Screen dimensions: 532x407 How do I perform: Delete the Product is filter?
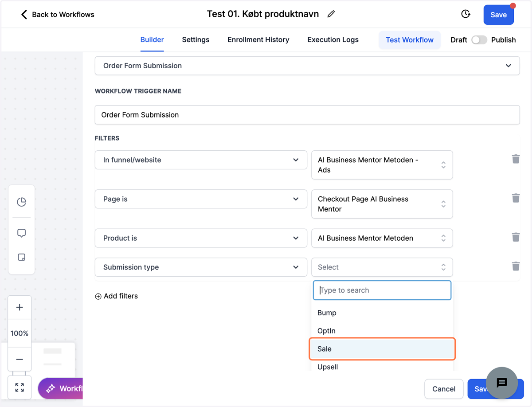[516, 237]
